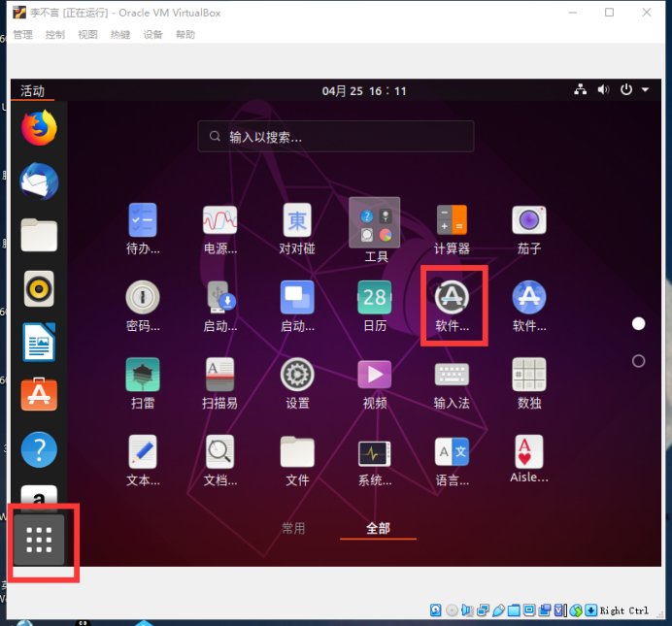The image size is (672, 626).
Task: Click the hard disk status icon
Action: [436, 610]
